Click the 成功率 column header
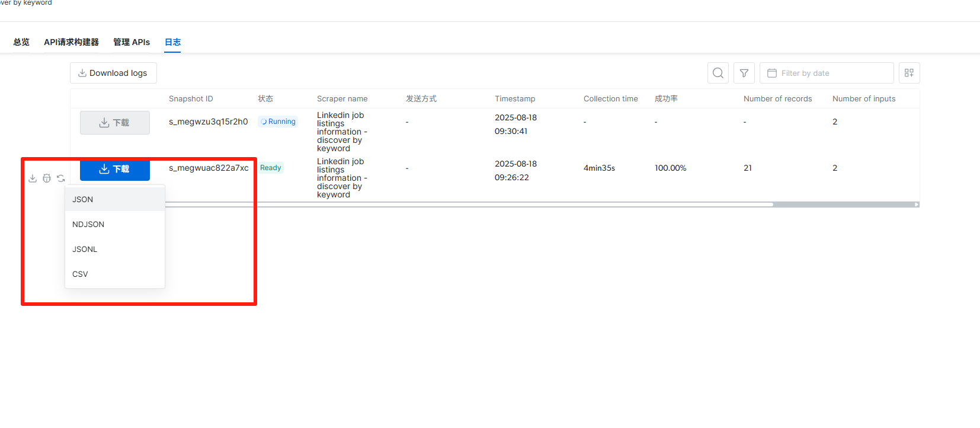 pos(666,99)
